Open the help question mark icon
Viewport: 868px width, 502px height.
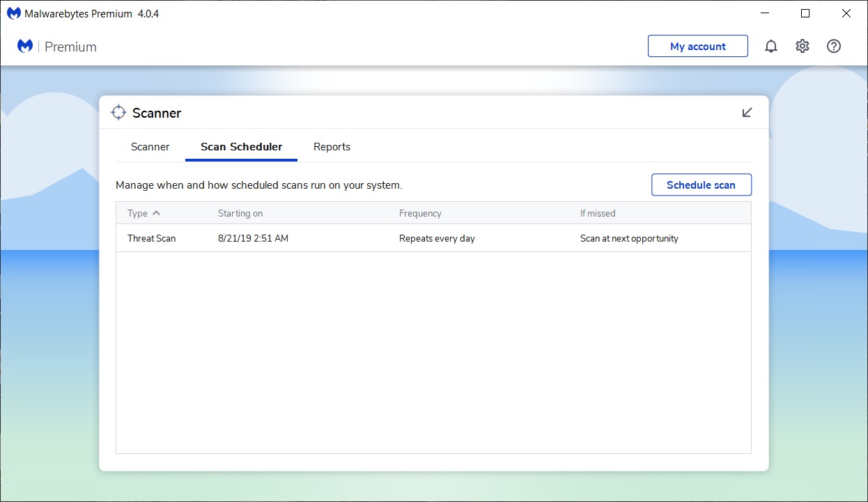[x=834, y=47]
